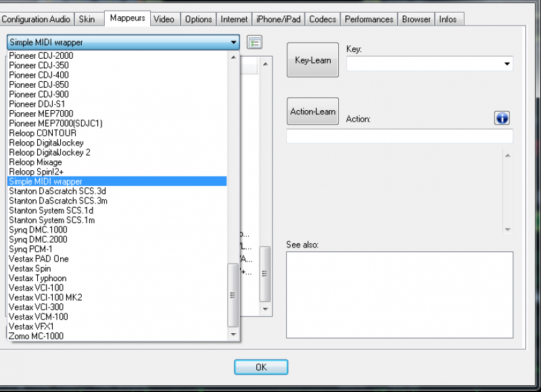Viewport: 541px width, 392px height.
Task: Open the Simple MIDI wrapper combo box
Action: (123, 43)
